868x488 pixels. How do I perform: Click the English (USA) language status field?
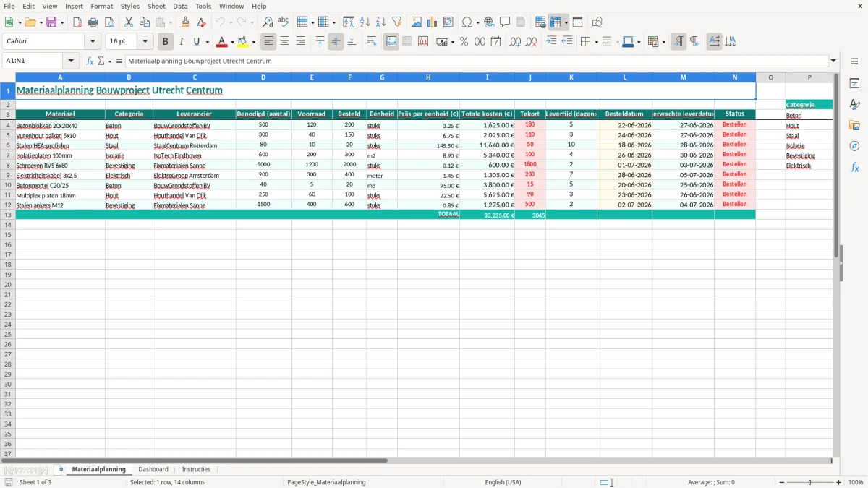[x=503, y=482]
